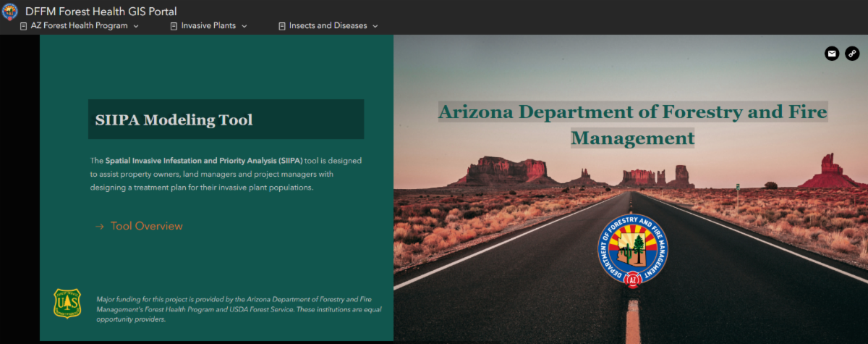The image size is (868, 344).
Task: Click the DFFM logo in the header
Action: 10,12
